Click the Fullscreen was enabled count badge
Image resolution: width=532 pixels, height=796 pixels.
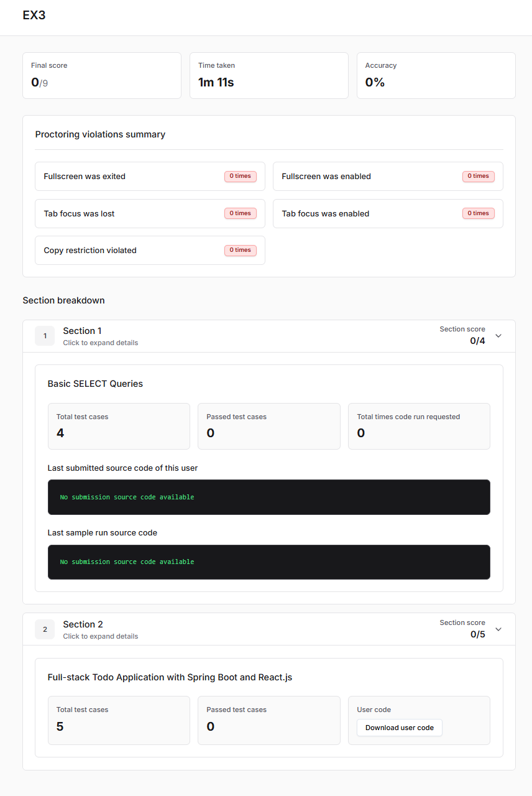pos(478,176)
